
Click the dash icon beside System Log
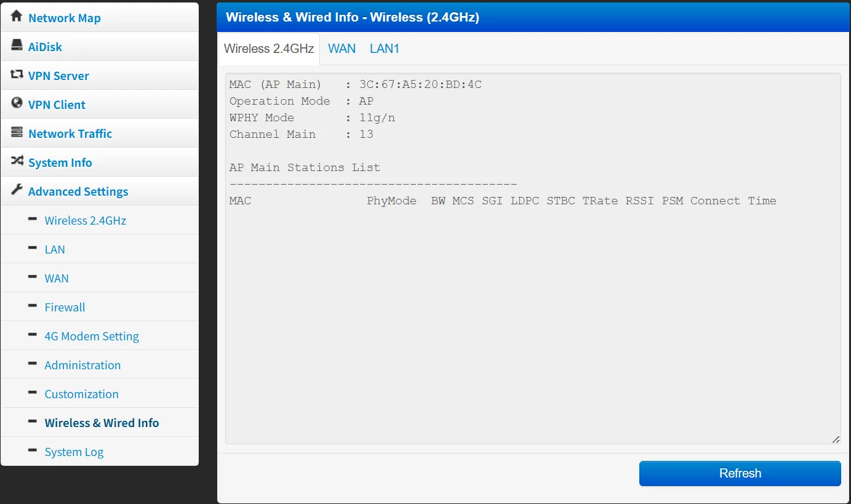[x=33, y=450]
